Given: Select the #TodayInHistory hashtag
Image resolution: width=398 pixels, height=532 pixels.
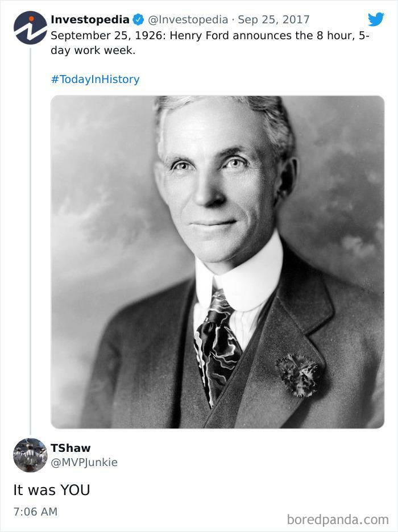Looking at the screenshot, I should (x=95, y=79).
